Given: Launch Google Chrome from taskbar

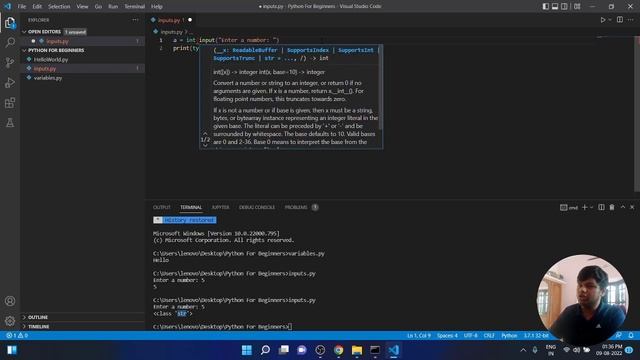Looking at the screenshot, I should coord(338,350).
